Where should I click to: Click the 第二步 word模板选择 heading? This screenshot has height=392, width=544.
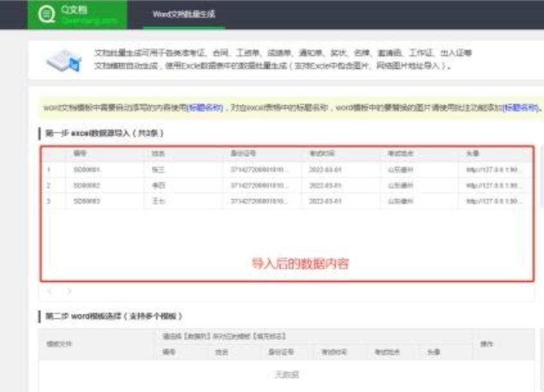pyautogui.click(x=114, y=316)
